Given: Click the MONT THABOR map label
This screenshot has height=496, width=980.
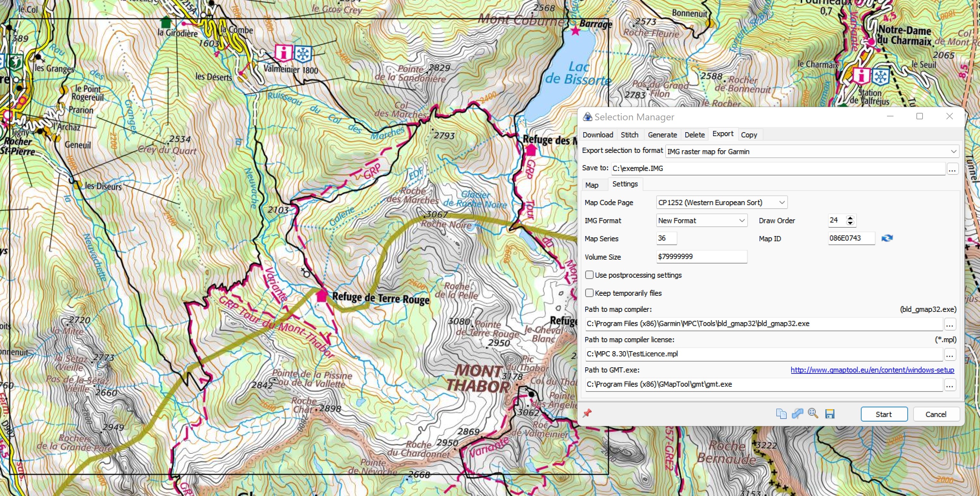Looking at the screenshot, I should click(x=477, y=379).
